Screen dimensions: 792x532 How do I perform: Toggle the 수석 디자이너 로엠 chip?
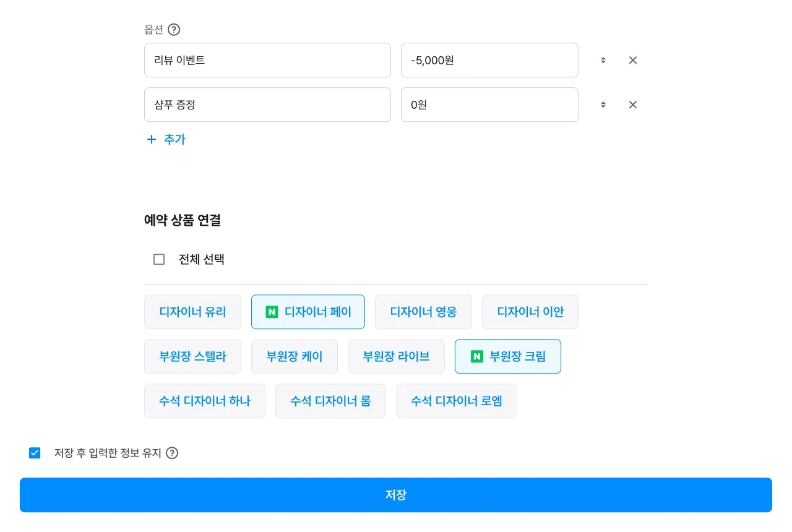tap(456, 401)
